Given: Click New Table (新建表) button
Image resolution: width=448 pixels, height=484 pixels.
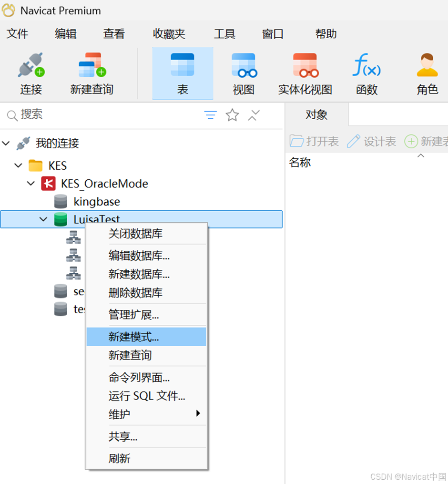Looking at the screenshot, I should pyautogui.click(x=426, y=141).
